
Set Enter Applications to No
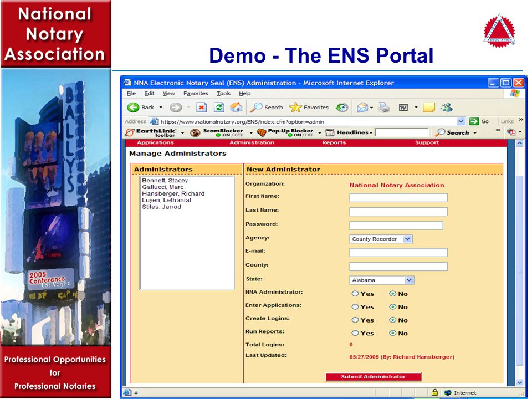(x=392, y=306)
